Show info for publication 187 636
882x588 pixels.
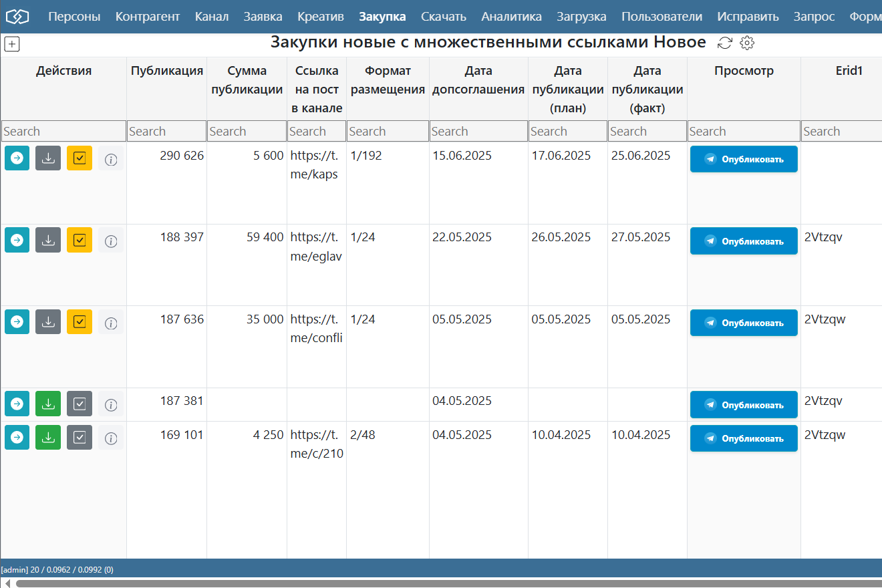click(111, 323)
